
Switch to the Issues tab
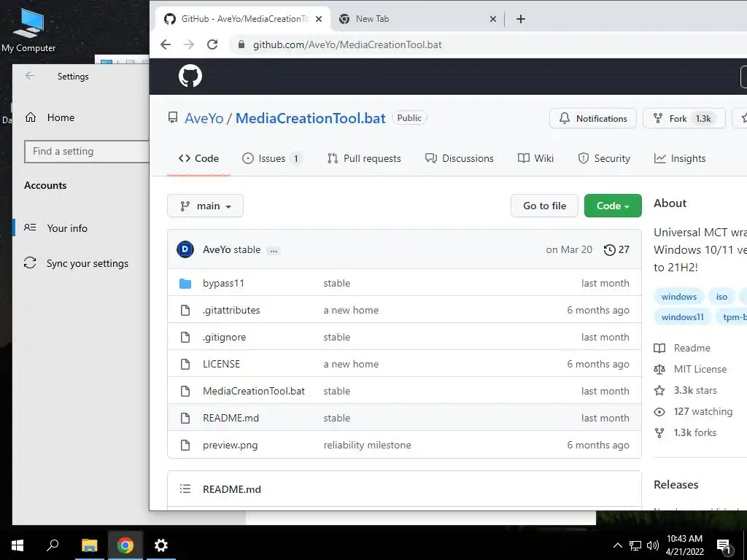(x=272, y=158)
